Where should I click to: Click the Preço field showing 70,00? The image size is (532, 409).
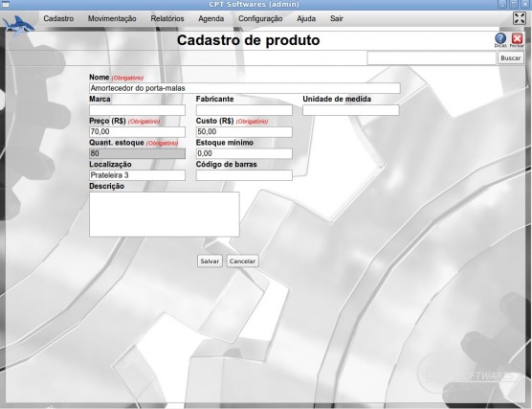(x=137, y=132)
